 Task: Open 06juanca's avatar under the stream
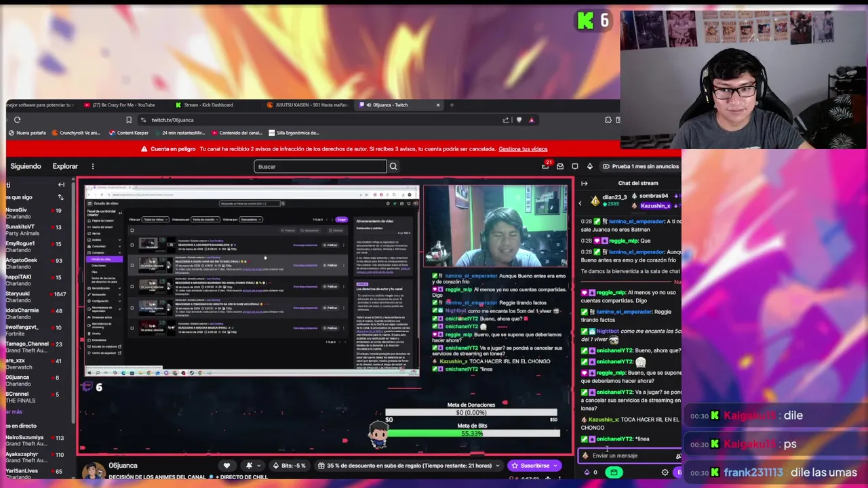[x=93, y=472]
